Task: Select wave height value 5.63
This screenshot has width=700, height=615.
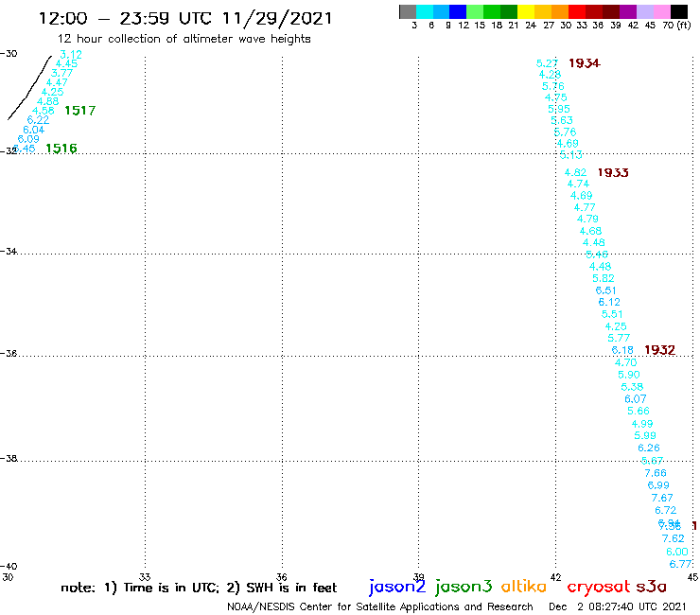Action: 562,120
